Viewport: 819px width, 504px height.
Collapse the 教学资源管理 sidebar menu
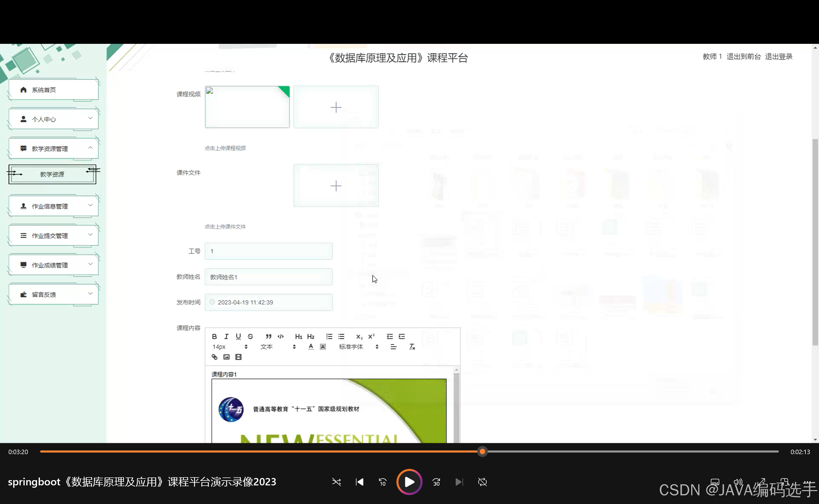pyautogui.click(x=53, y=148)
